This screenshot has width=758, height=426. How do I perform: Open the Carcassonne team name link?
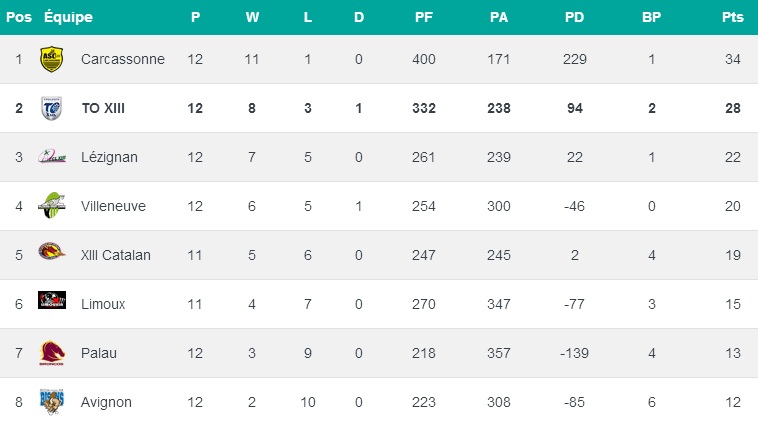click(x=123, y=60)
